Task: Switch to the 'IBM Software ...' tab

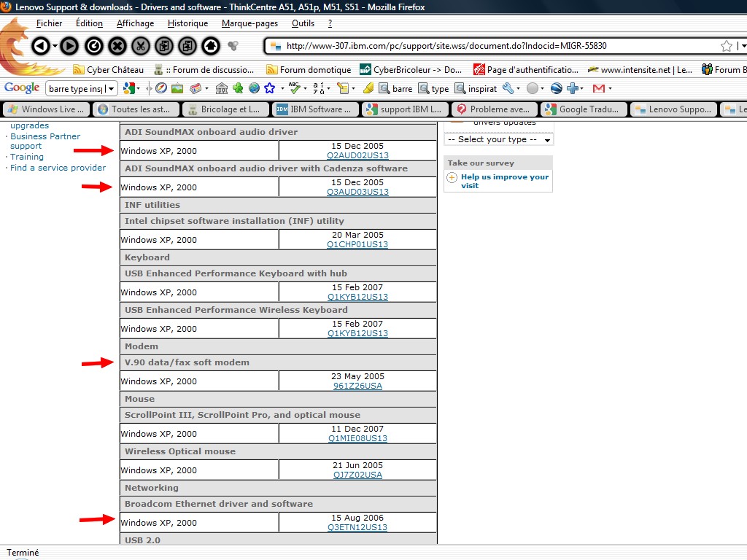Action: point(315,109)
